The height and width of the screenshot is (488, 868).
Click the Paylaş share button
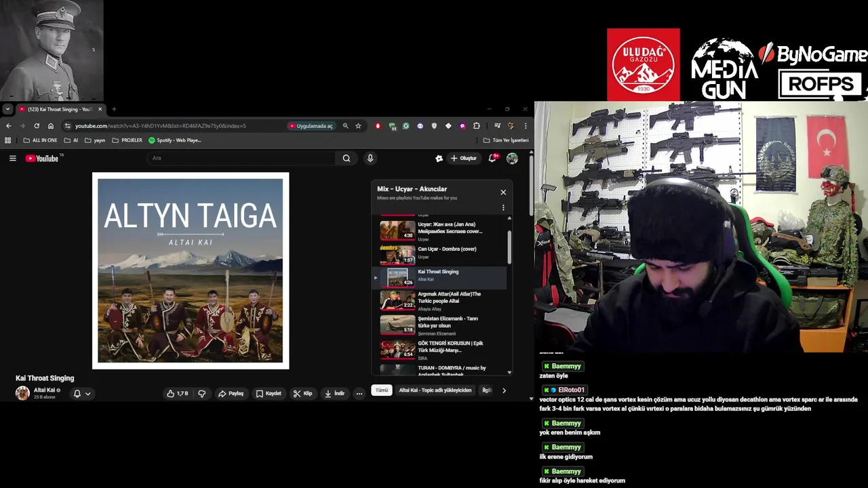[231, 393]
